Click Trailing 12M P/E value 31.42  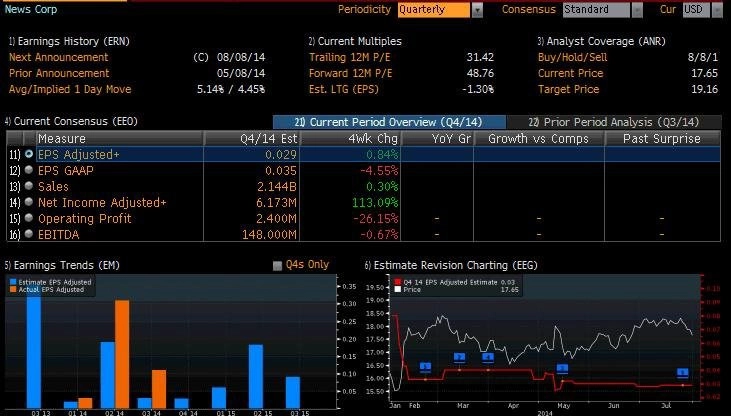tap(480, 57)
